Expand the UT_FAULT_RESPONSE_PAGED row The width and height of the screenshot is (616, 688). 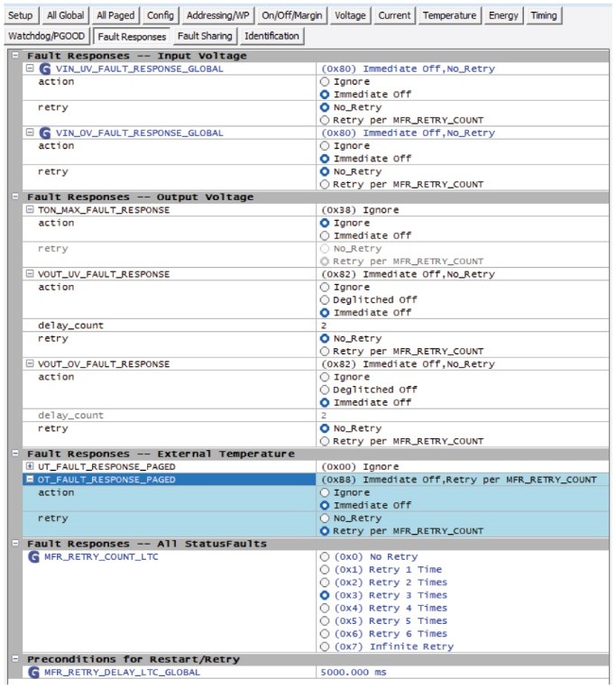[30, 467]
